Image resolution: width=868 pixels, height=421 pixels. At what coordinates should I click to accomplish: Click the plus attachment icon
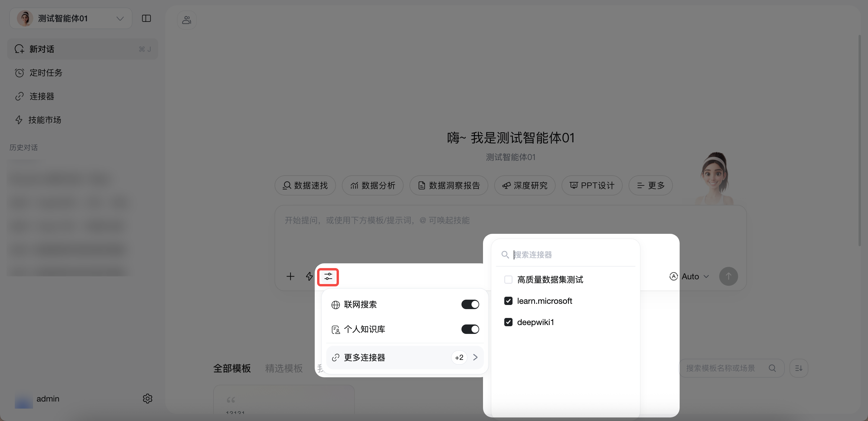click(x=290, y=276)
